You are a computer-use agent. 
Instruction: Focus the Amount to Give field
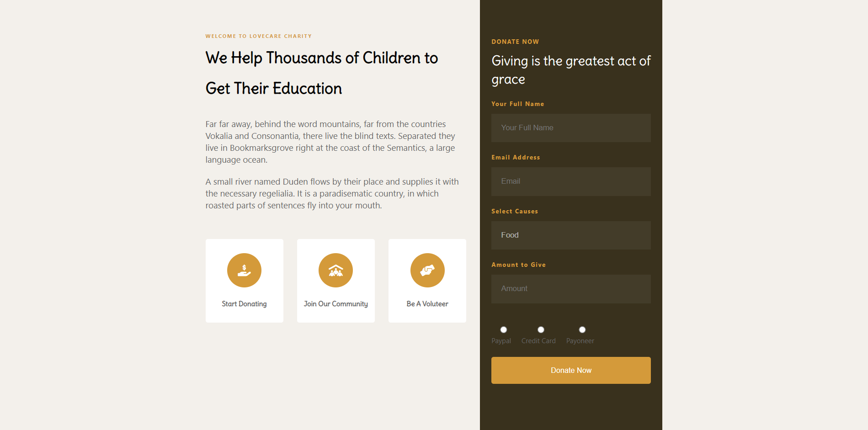pyautogui.click(x=571, y=289)
